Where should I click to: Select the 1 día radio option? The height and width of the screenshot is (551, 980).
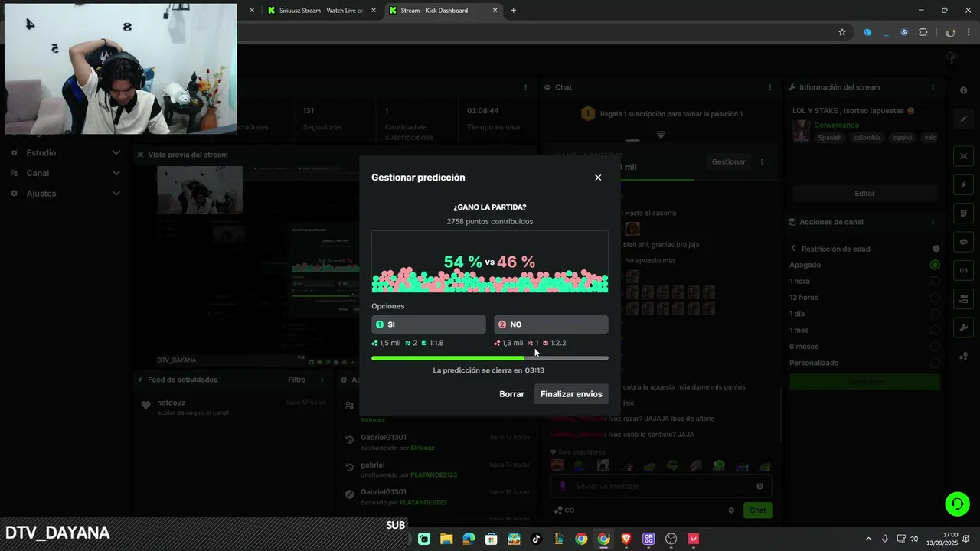pyautogui.click(x=935, y=314)
